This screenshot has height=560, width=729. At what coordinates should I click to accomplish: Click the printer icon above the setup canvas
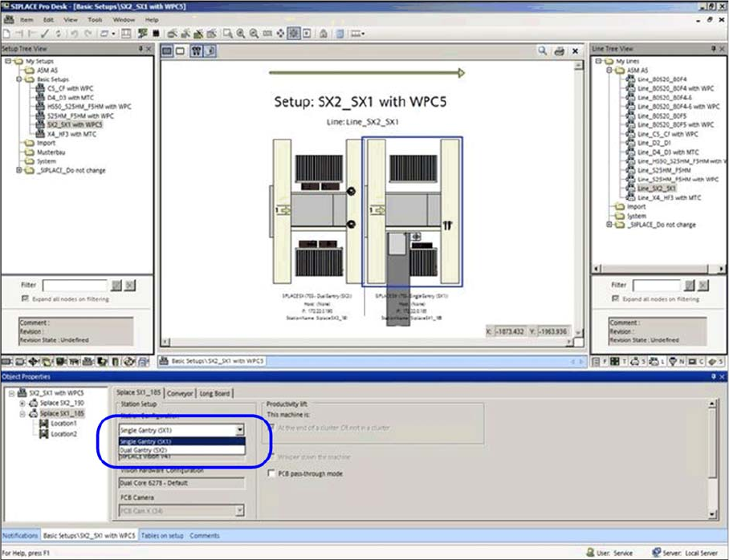(x=558, y=51)
